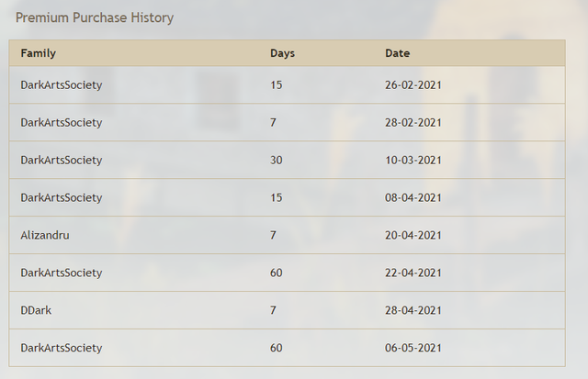
Task: Select DarkArtsSociety in the 06-05-2021 row
Action: tap(62, 348)
